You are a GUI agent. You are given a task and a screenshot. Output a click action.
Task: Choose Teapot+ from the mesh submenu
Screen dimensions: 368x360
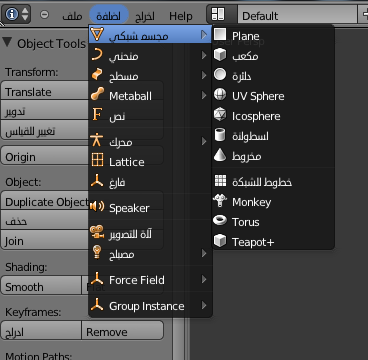[273, 241]
